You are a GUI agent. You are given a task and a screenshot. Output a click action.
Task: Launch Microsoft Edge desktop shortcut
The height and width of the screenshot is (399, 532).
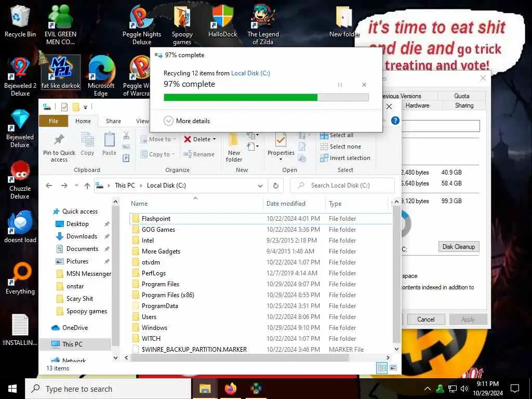(x=101, y=76)
